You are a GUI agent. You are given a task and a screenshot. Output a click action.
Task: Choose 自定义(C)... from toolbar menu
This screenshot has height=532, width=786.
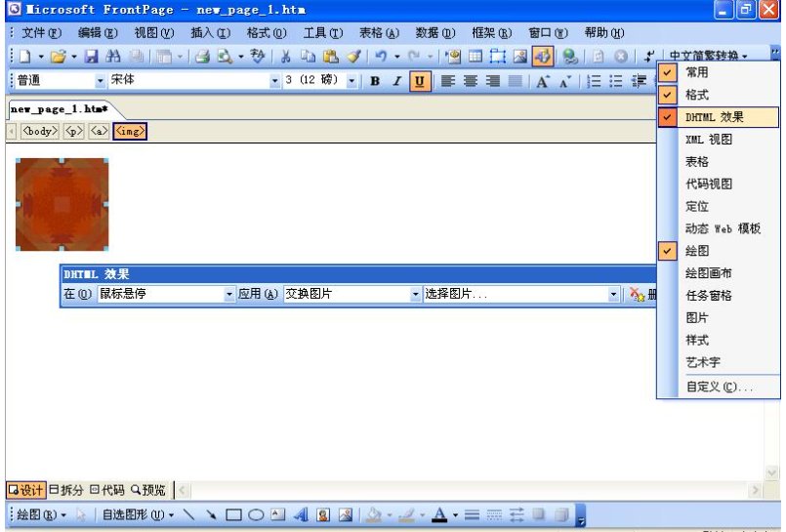(719, 387)
